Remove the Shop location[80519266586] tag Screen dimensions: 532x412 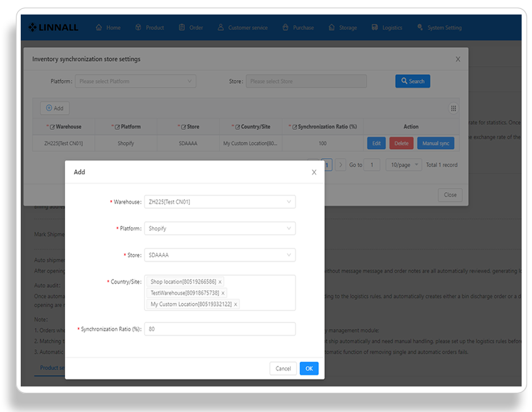click(x=220, y=282)
